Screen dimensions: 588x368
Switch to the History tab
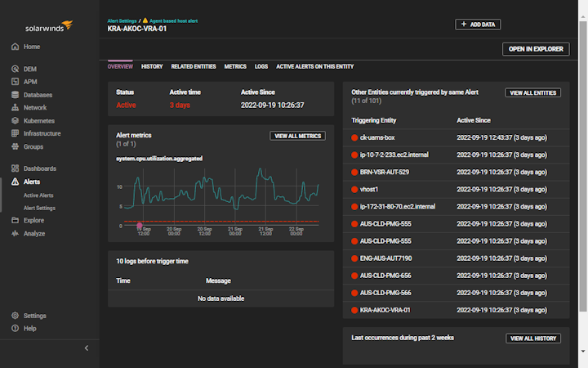click(x=152, y=66)
